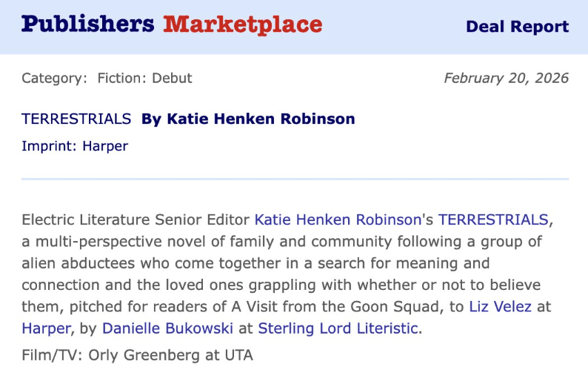The width and height of the screenshot is (588, 390).
Task: Click the Film/TV Orly Greenberg line
Action: (137, 355)
